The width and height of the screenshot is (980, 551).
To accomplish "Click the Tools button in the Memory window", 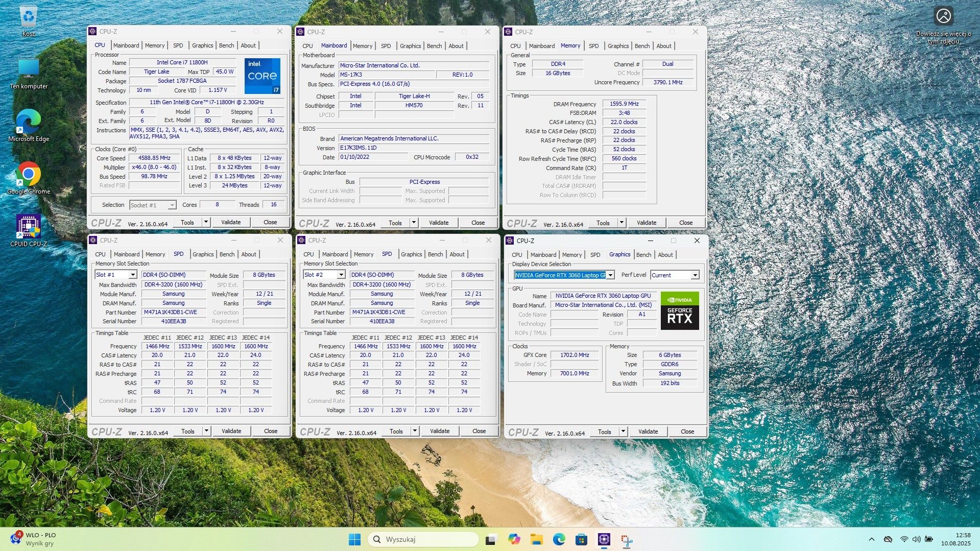I will (603, 223).
